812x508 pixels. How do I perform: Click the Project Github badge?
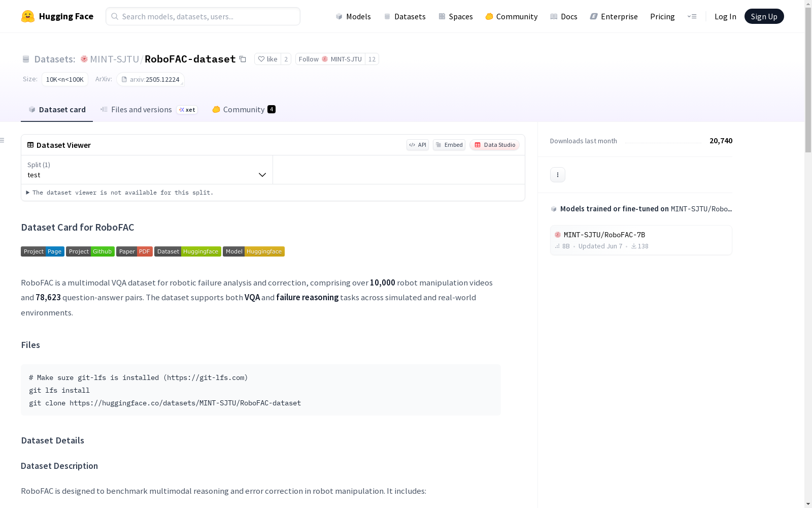pyautogui.click(x=90, y=251)
